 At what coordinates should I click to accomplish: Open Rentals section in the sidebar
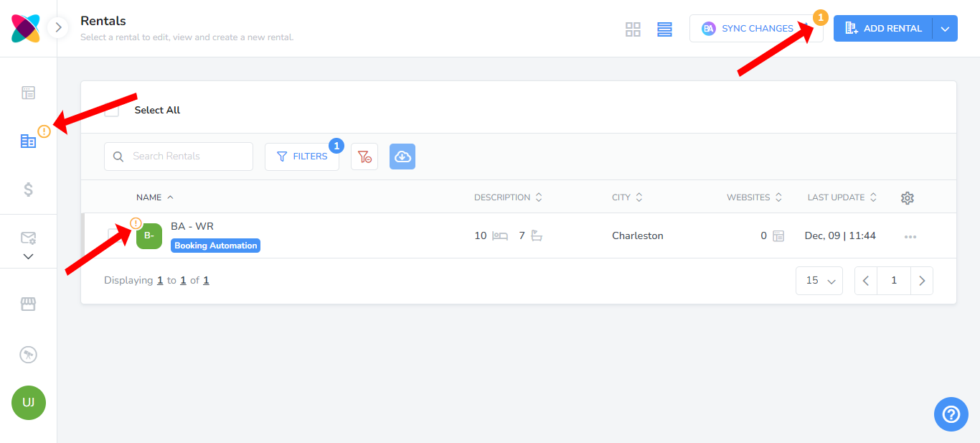click(x=28, y=141)
